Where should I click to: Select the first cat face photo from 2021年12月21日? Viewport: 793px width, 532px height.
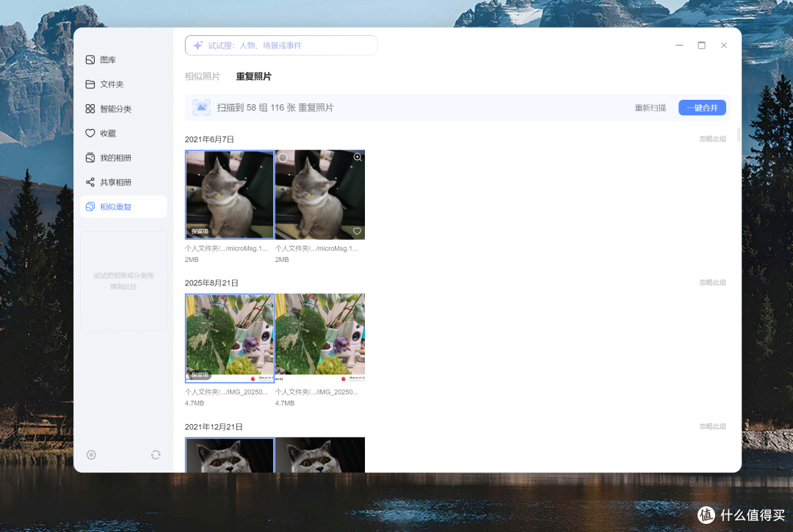pos(230,455)
